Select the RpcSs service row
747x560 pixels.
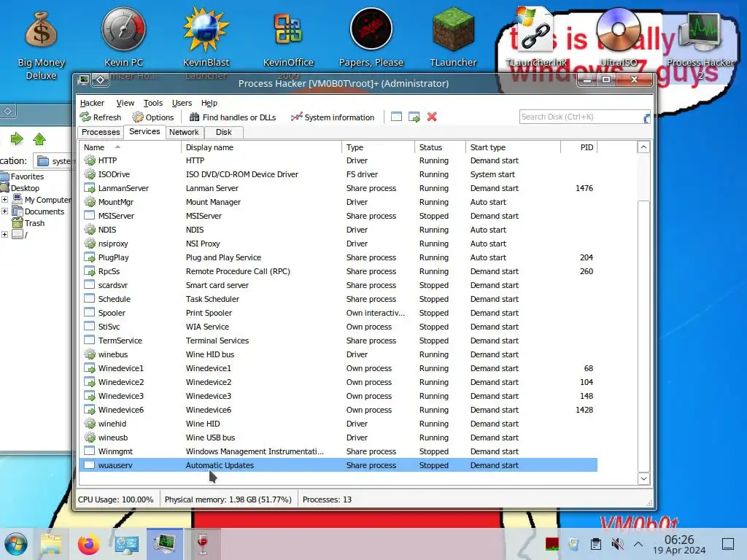tap(338, 271)
